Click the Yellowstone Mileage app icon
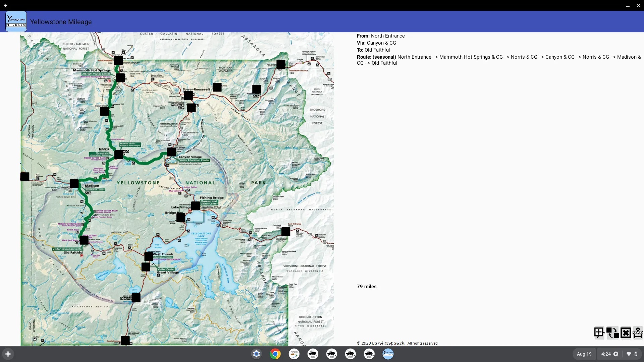Image resolution: width=644 pixels, height=362 pixels. (15, 22)
